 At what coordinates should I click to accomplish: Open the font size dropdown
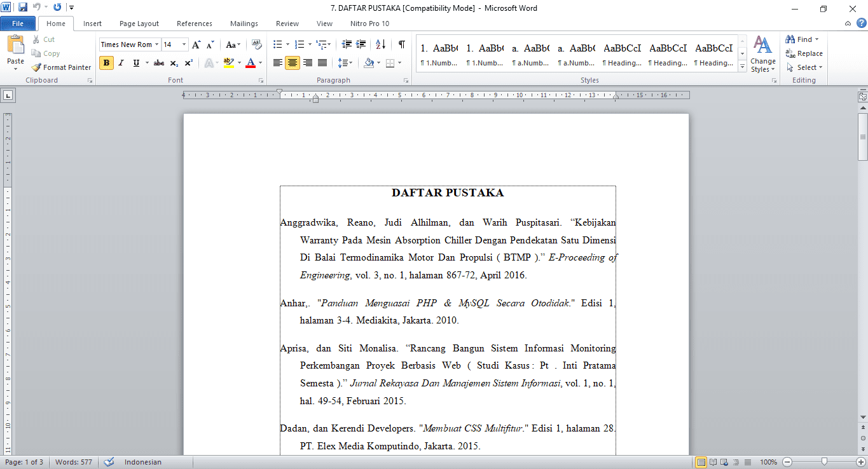coord(184,44)
